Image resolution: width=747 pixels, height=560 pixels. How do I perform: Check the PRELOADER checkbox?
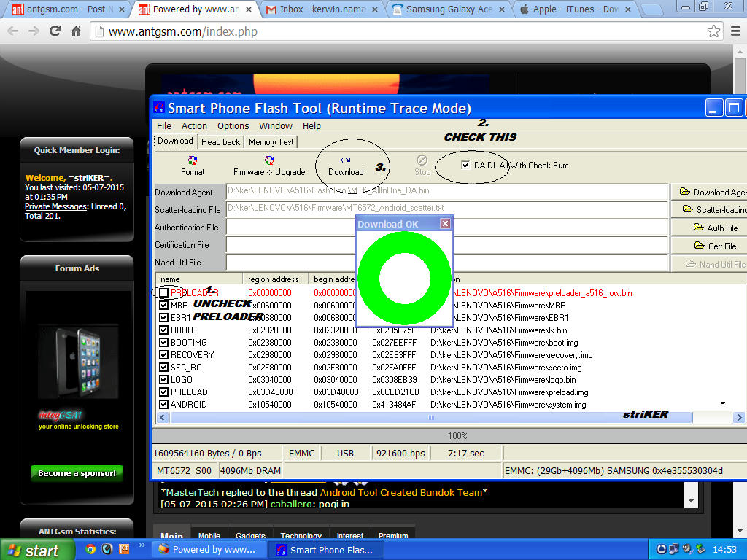pos(164,292)
